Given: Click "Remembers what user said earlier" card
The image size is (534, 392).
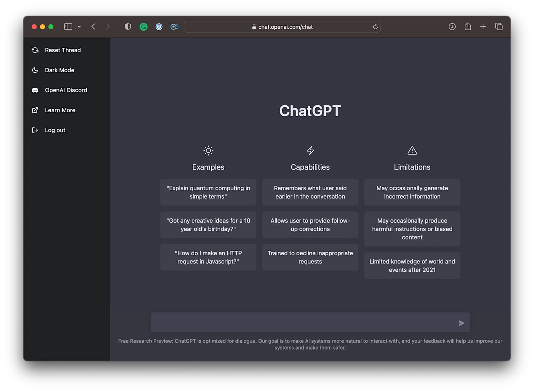Looking at the screenshot, I should pos(310,192).
